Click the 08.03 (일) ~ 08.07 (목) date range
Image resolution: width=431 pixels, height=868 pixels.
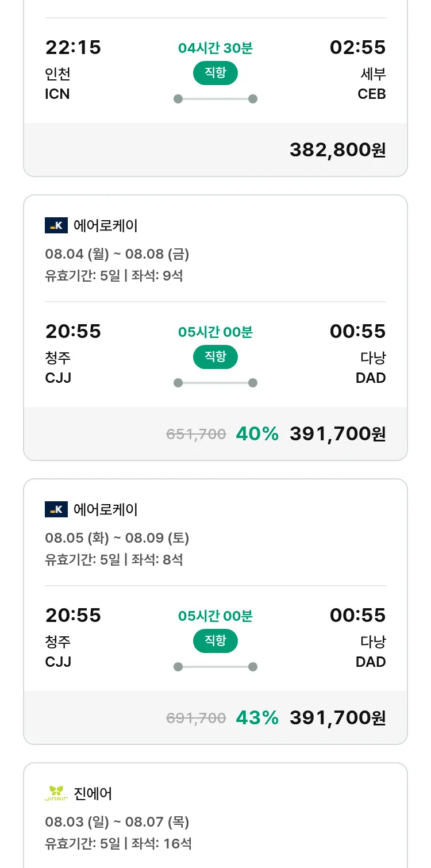click(117, 822)
